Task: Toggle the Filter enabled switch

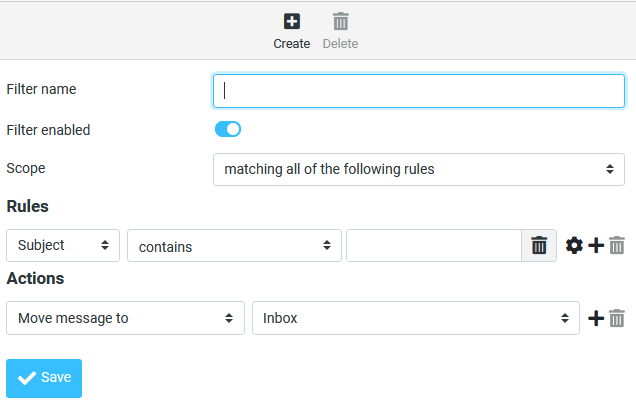Action: click(x=228, y=129)
